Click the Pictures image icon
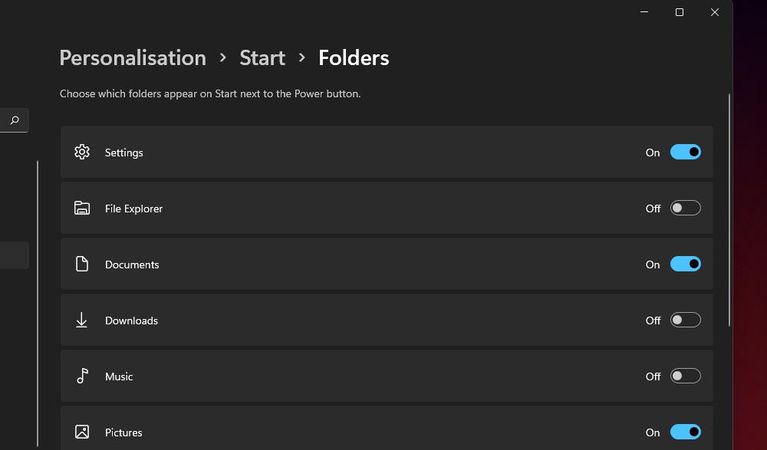Screen dimensions: 767x450 pos(82,432)
